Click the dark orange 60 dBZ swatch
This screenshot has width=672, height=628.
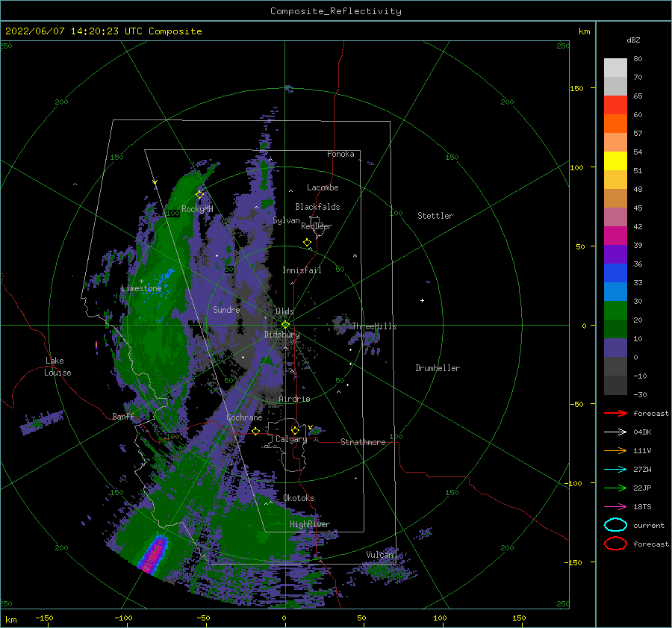(615, 123)
